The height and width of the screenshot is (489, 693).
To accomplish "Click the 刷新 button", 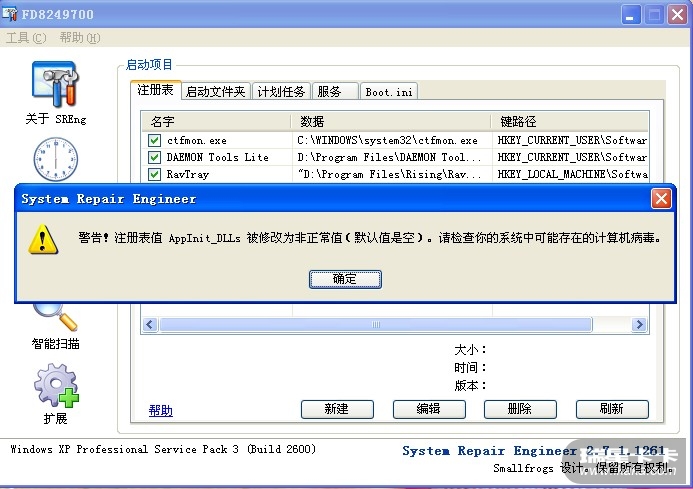I will click(x=612, y=409).
